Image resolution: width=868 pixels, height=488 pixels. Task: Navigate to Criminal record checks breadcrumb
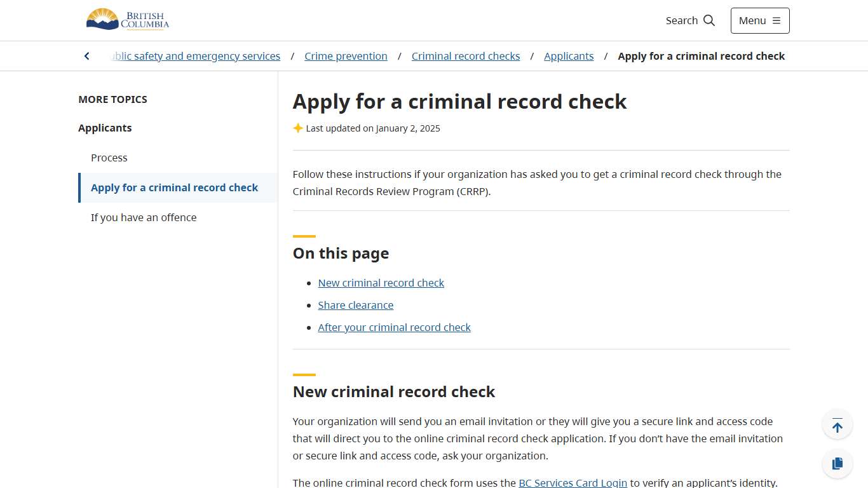(x=466, y=56)
